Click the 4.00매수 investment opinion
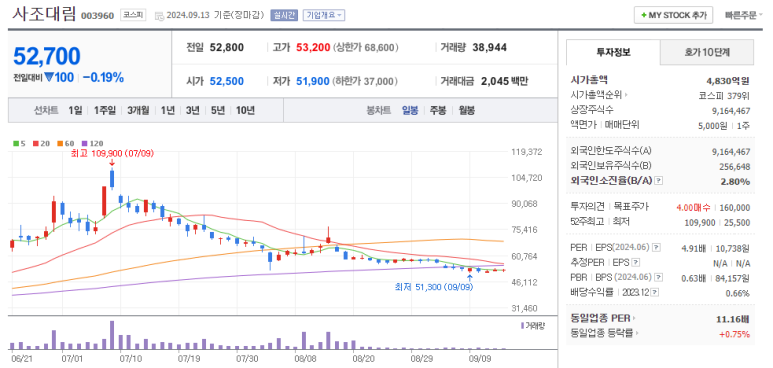 [x=694, y=208]
